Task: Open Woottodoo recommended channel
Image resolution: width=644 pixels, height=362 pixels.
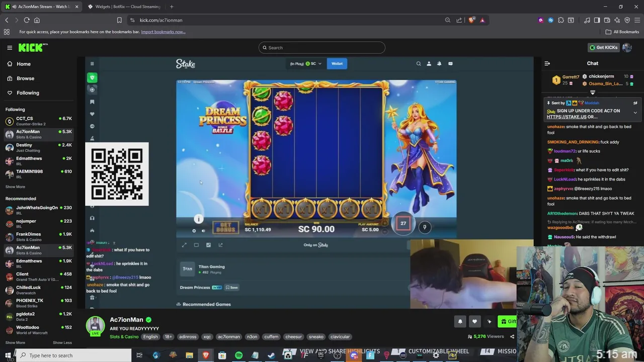Action: tap(39, 329)
